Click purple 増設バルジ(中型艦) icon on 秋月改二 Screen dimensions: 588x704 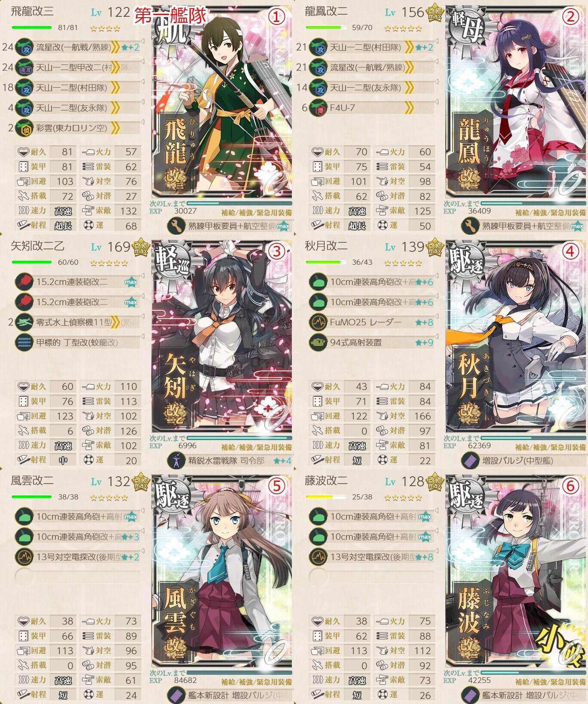[470, 460]
